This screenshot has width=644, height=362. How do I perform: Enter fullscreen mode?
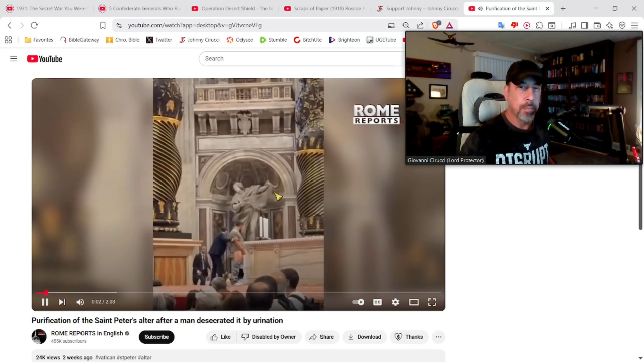[432, 302]
